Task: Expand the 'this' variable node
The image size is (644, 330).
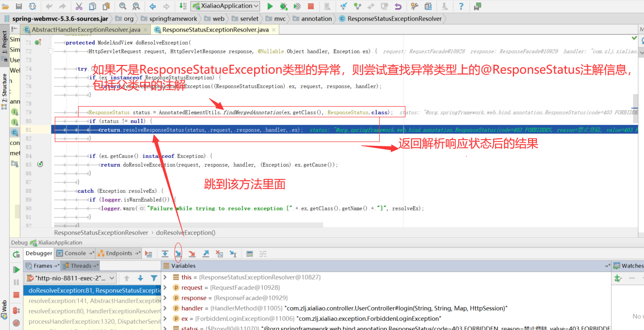Action: click(165, 277)
